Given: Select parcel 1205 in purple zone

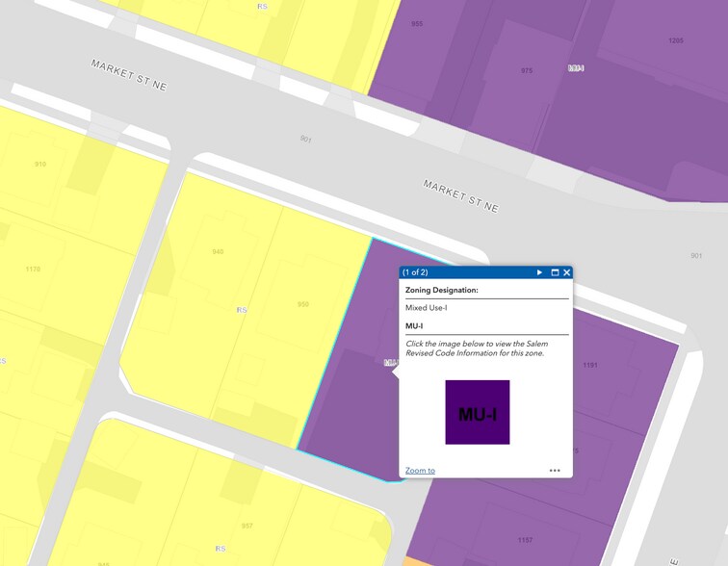Looking at the screenshot, I should 676,41.
